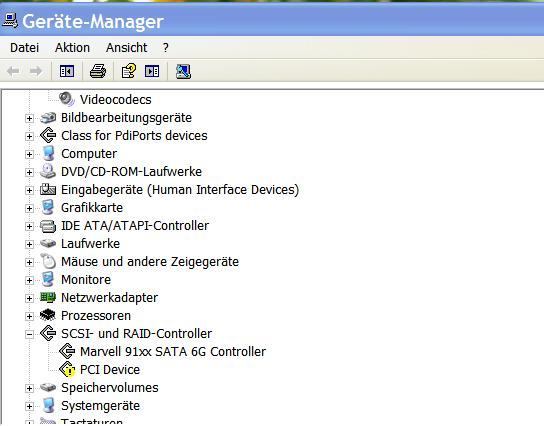Screen dimensions: 544x426
Task: Collapse the SCSI- und RAID-Controller node
Action: (x=29, y=334)
